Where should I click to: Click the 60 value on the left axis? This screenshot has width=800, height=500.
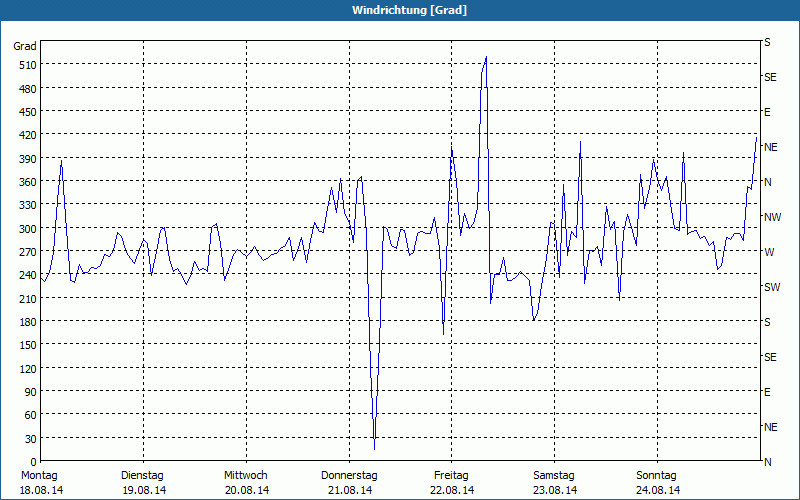[x=31, y=415]
